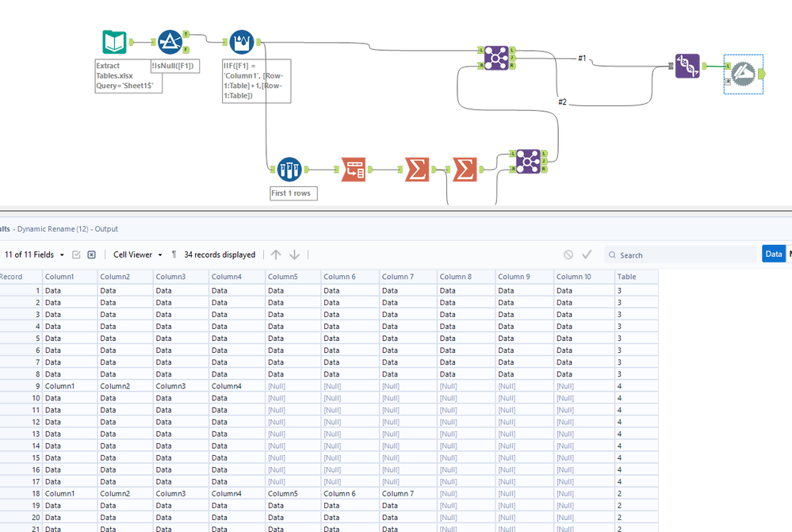This screenshot has height=532, width=792.
Task: Click the apply checkmark icon
Action: 587,255
